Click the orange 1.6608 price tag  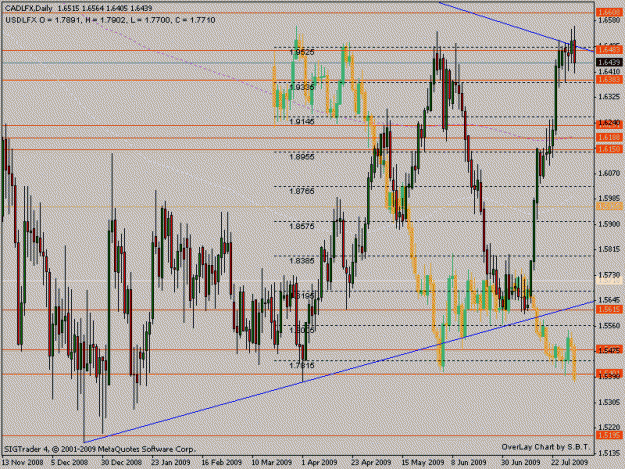point(609,13)
